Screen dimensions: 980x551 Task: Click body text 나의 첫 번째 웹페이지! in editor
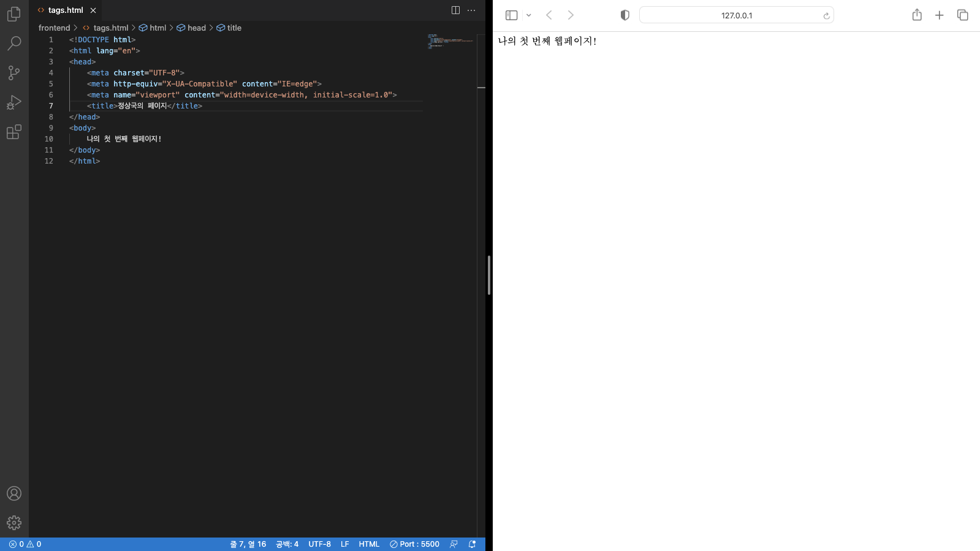124,139
